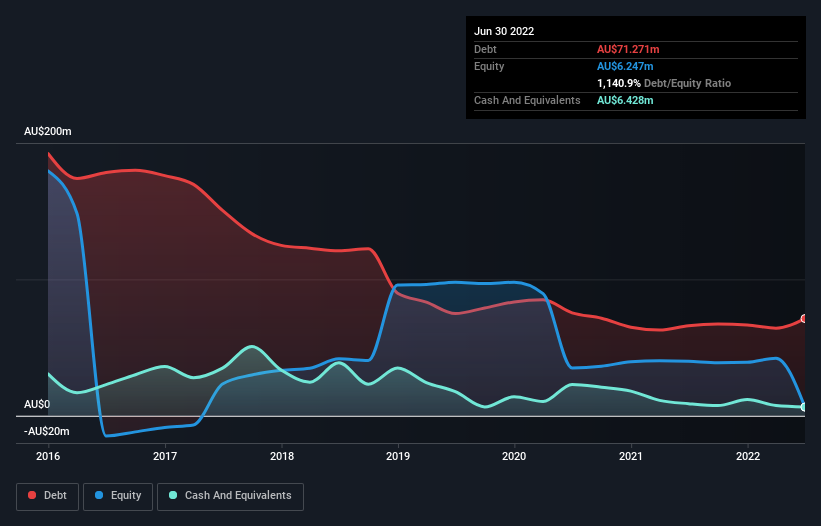Toggle the Debt series legend button
Screen dimensions: 821x526
48,496
